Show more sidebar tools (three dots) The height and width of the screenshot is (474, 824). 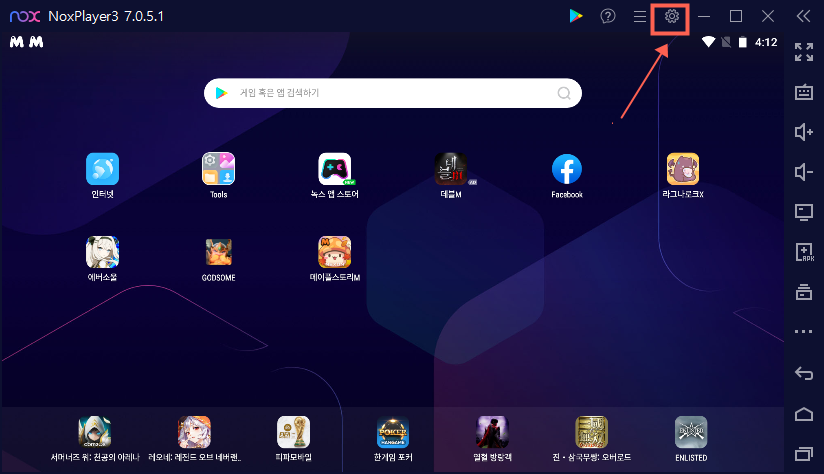pyautogui.click(x=804, y=332)
